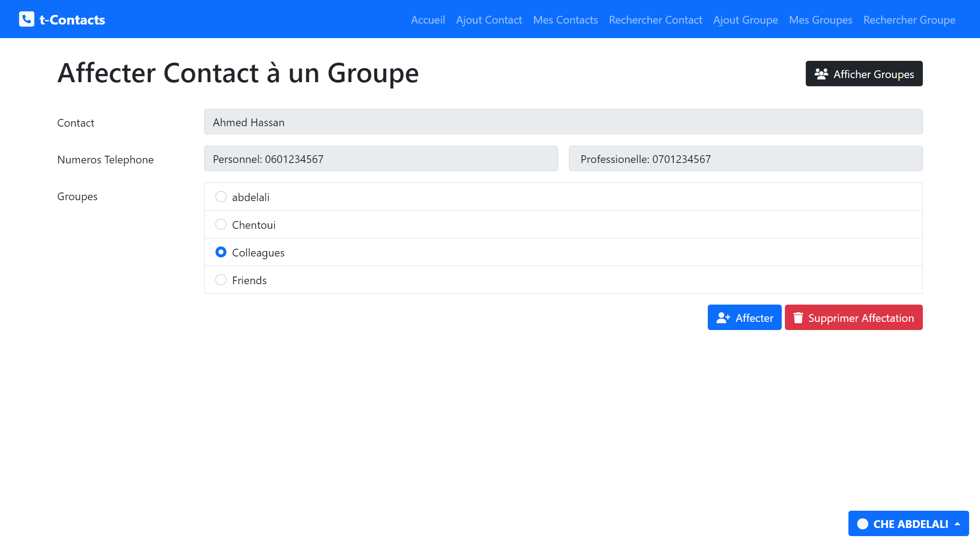980x547 pixels.
Task: Open Ajout Groupe page
Action: [745, 20]
